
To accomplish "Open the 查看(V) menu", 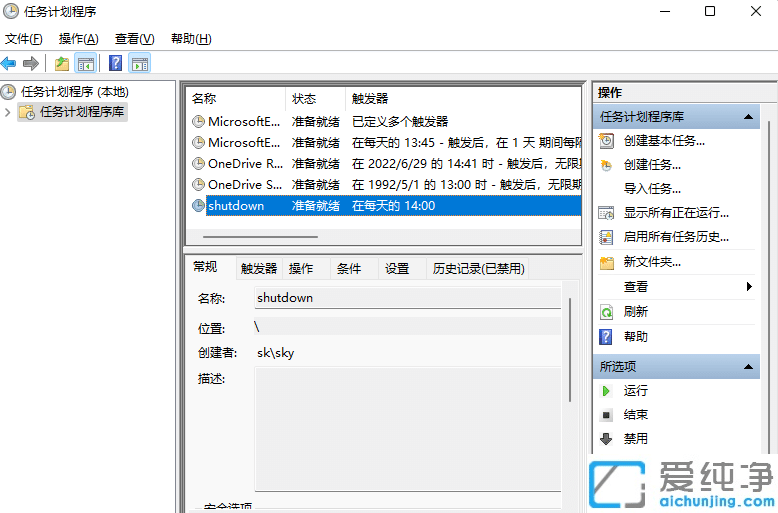I will click(134, 39).
